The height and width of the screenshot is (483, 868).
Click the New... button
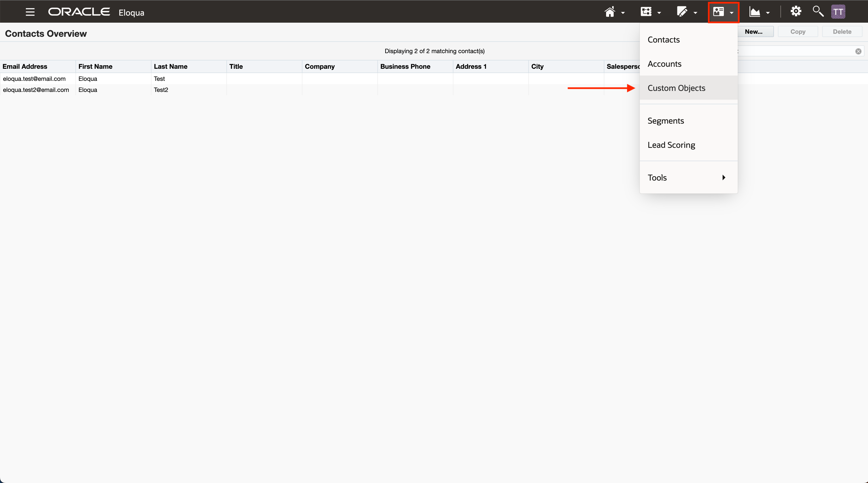[754, 32]
